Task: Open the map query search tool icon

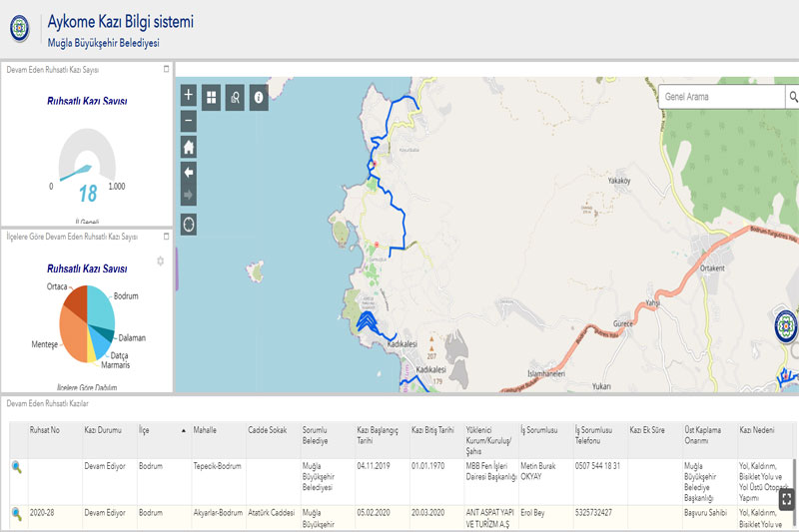Action: coord(235,97)
